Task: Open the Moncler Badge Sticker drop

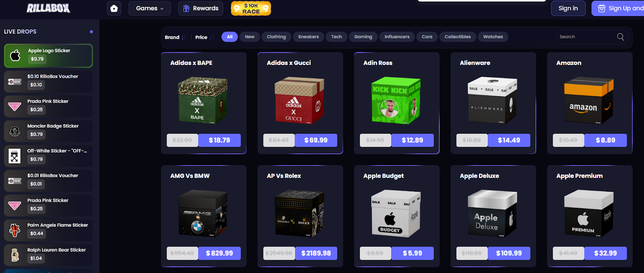Action: [48, 131]
